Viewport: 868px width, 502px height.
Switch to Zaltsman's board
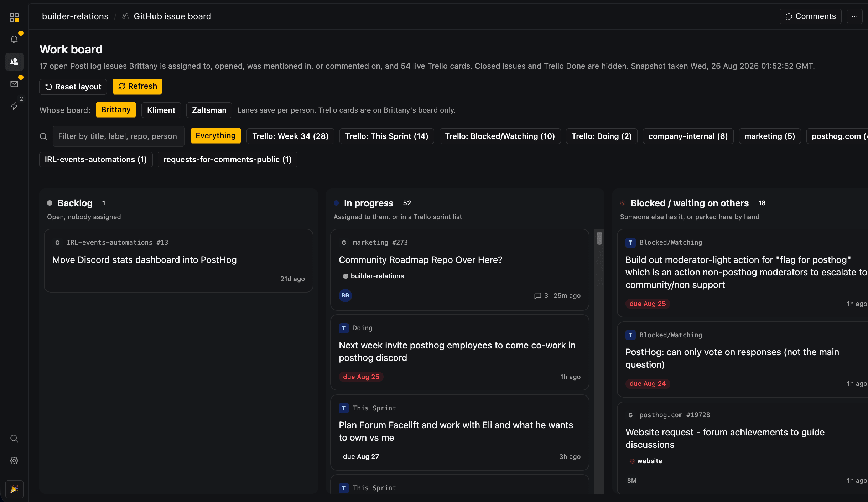(209, 110)
